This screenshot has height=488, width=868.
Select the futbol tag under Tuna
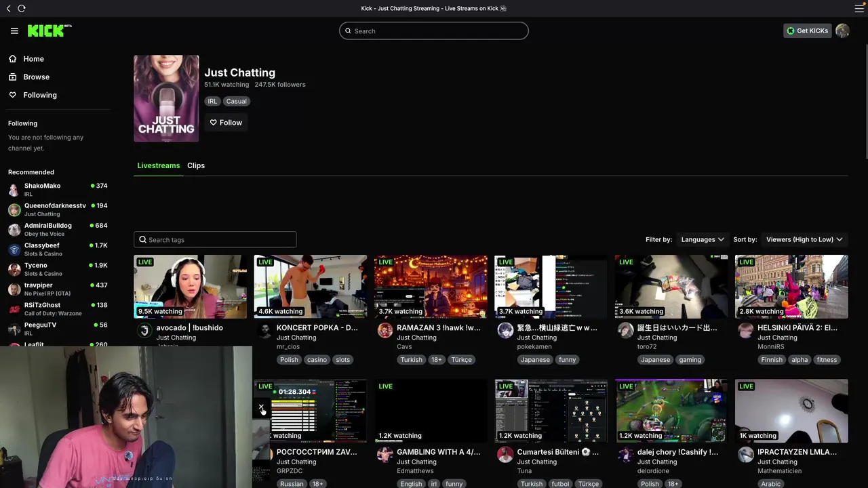pyautogui.click(x=560, y=484)
